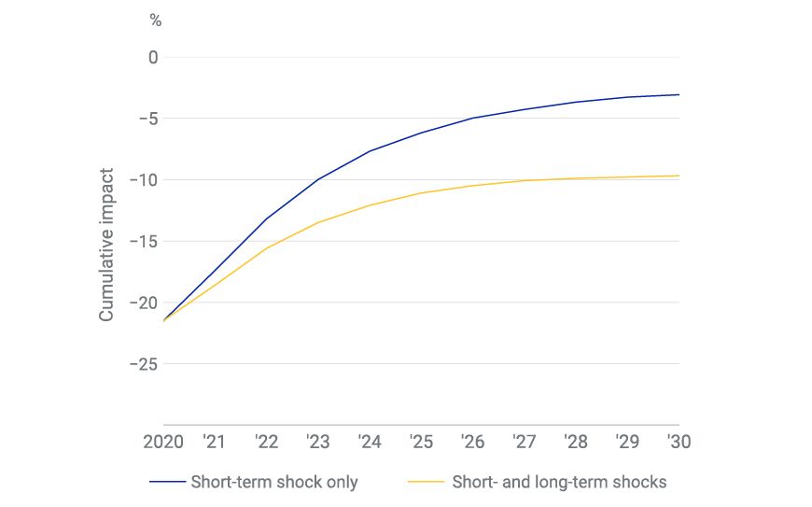Screen dimensions: 812x507
Task: Click the '23 x-axis tick label
Action: click(x=318, y=440)
